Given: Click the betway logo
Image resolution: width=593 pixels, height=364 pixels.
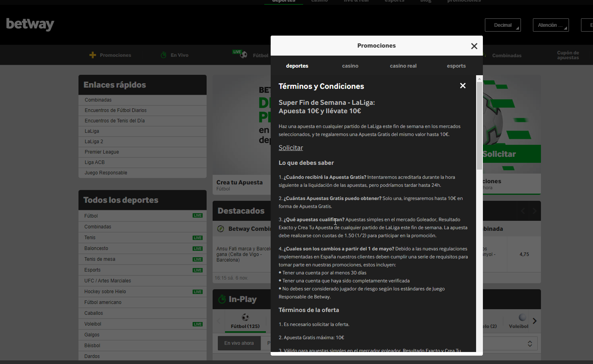Looking at the screenshot, I should point(30,24).
